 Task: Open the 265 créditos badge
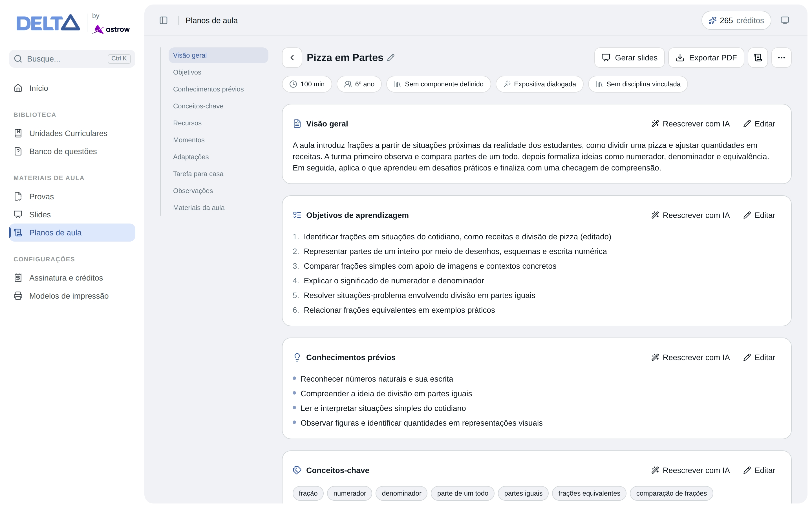coord(736,21)
